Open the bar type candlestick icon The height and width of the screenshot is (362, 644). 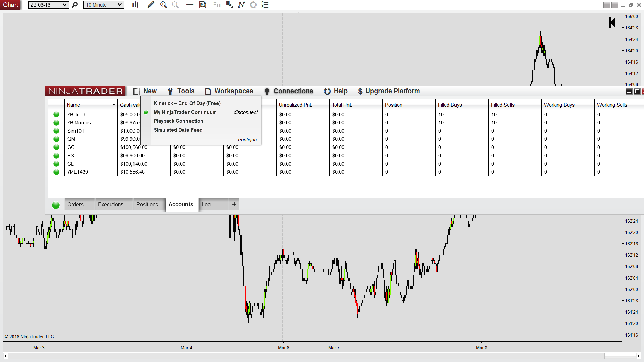[x=135, y=5]
